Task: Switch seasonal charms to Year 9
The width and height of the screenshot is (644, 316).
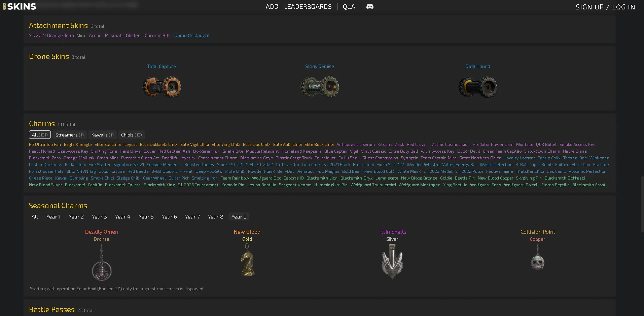Action: coord(239,217)
